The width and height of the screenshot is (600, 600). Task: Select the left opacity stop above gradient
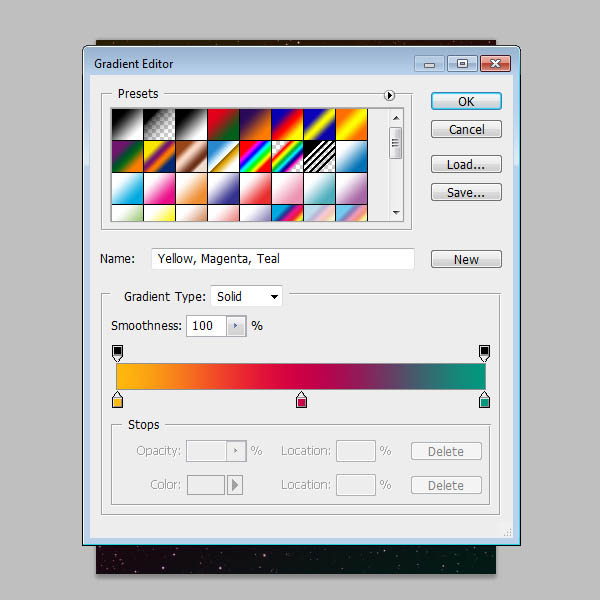[117, 353]
